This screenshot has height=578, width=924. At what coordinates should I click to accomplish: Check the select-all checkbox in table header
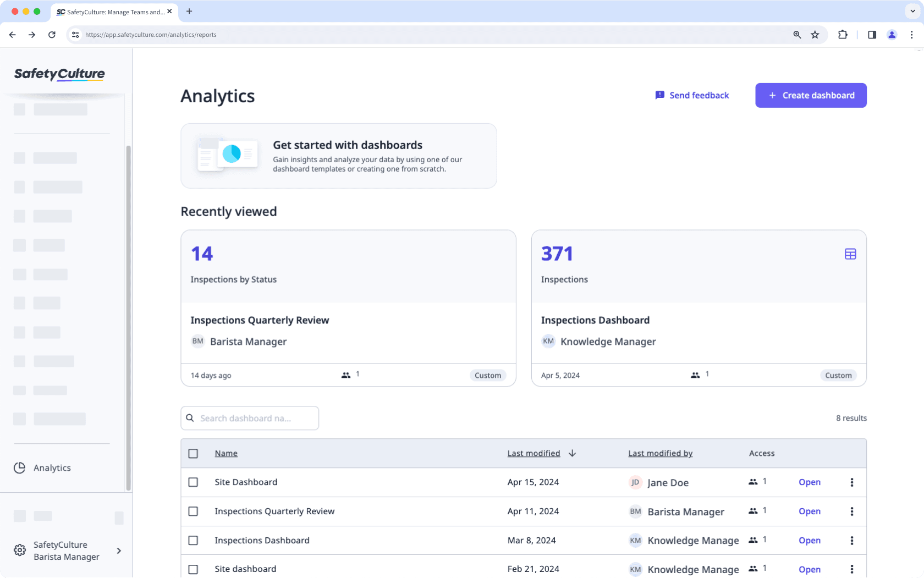tap(193, 453)
